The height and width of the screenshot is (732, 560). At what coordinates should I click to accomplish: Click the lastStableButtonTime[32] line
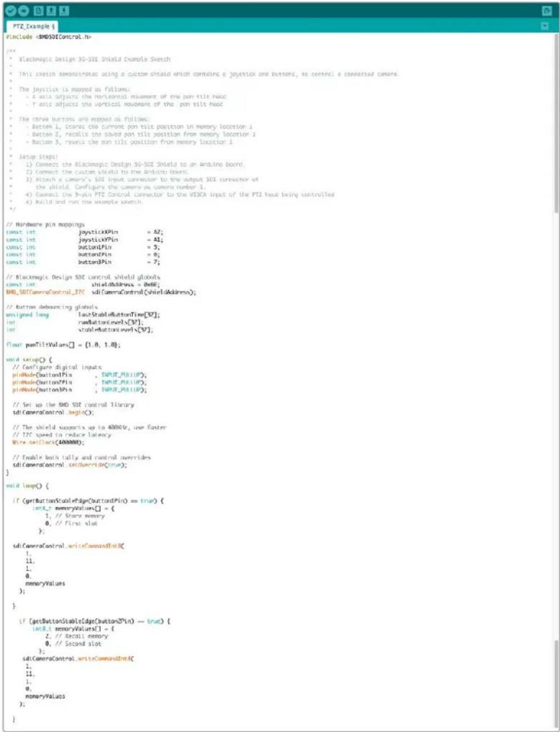83,315
